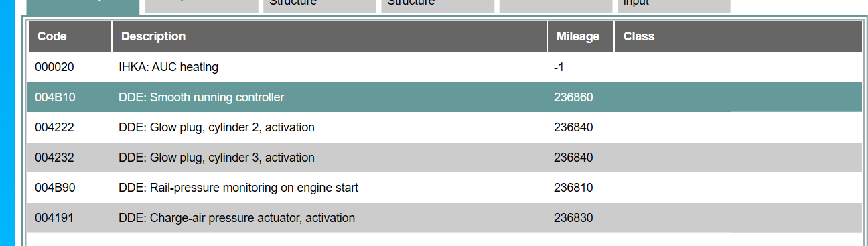Select highlighted fault code 004B10
Image resolution: width=868 pixels, height=246 pixels.
55,97
